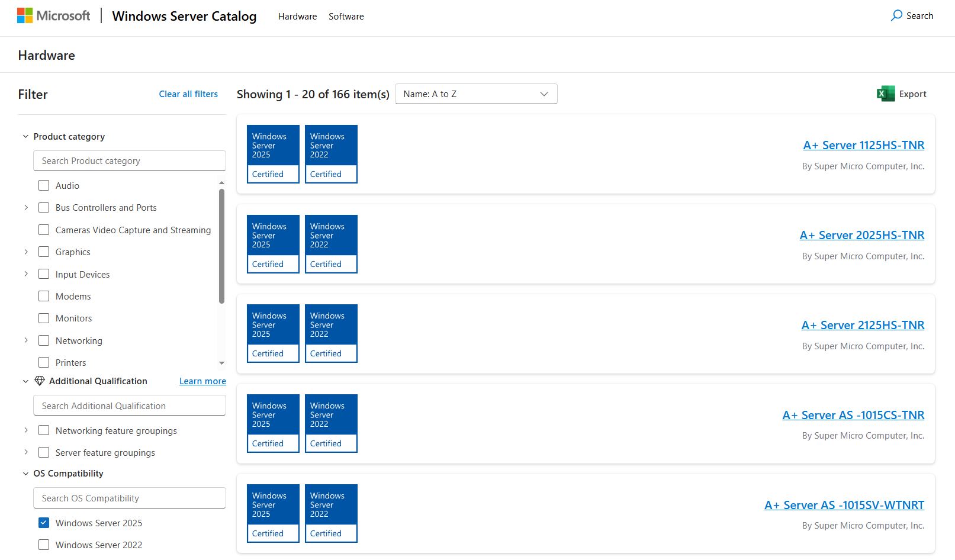This screenshot has height=560, width=955.
Task: Click Windows Server 2025 badge for A+ Server 2025HS-TNR
Action: coord(273,244)
